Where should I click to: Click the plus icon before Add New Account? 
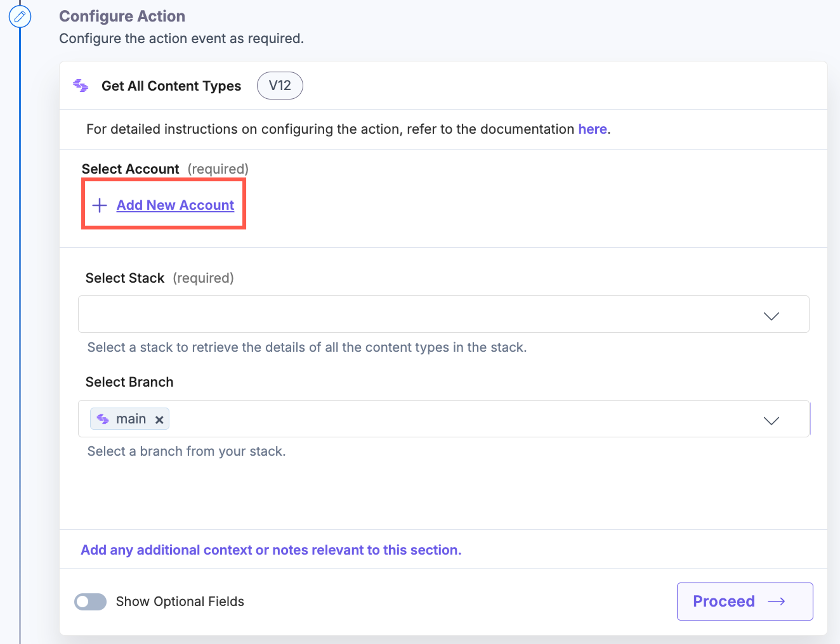(100, 205)
